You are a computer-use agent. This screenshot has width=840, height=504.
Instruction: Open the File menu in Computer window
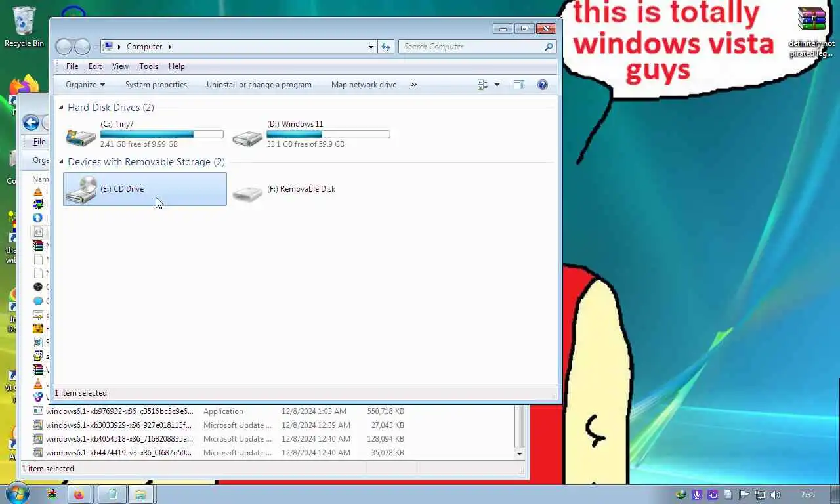coord(72,66)
